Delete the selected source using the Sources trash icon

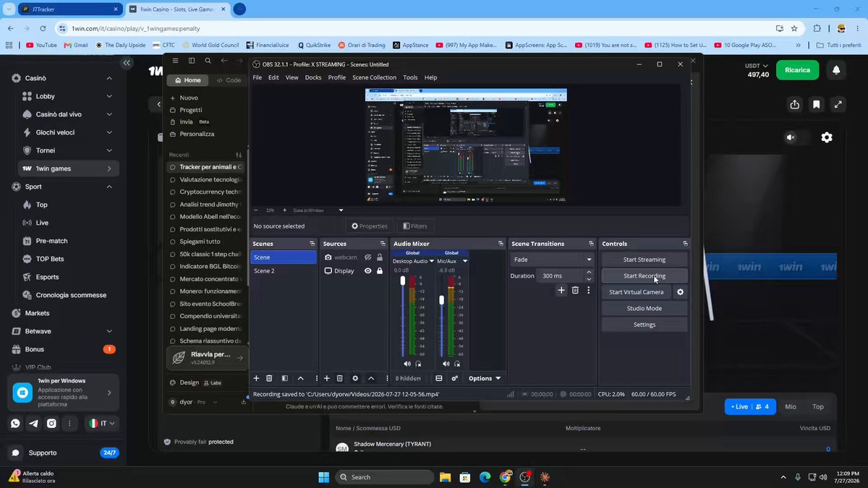[x=340, y=378]
